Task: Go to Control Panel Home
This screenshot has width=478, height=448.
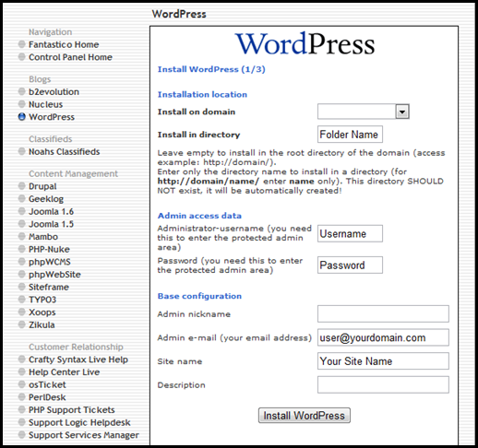Action: [70, 57]
